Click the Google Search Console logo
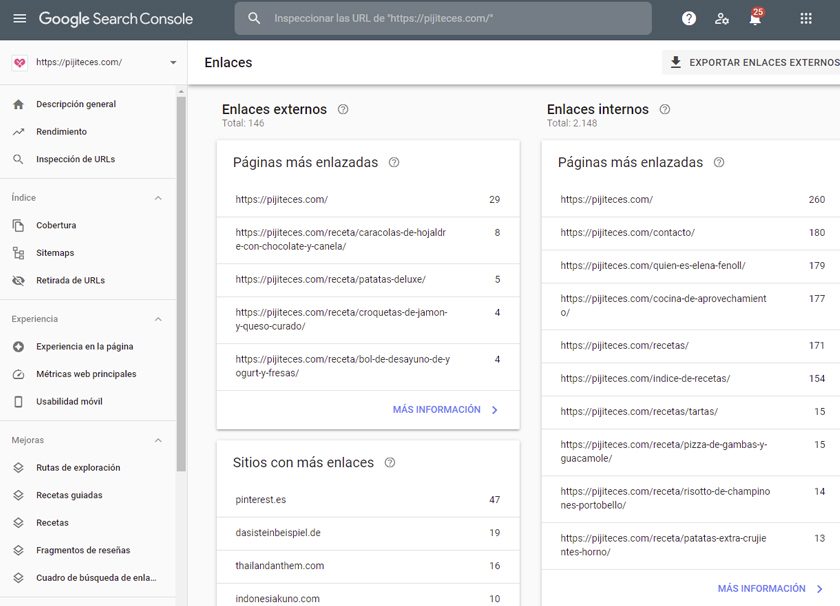 pyautogui.click(x=116, y=19)
